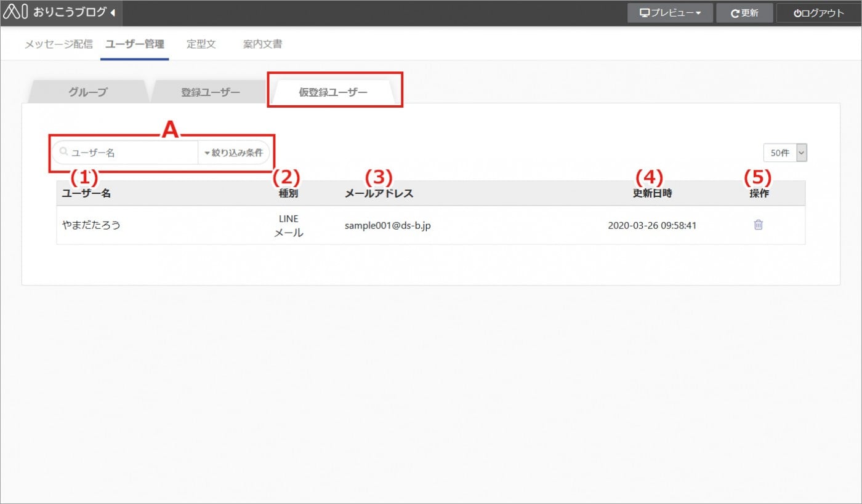Viewport: 862px width, 504px height.
Task: Expand the 絞り込み条件 filter dropdown
Action: point(233,153)
